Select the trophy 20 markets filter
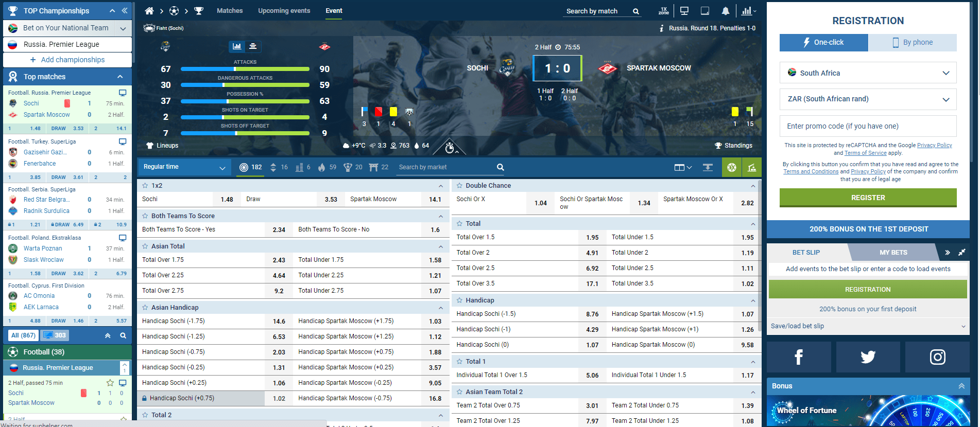This screenshot has height=427, width=980. [353, 167]
